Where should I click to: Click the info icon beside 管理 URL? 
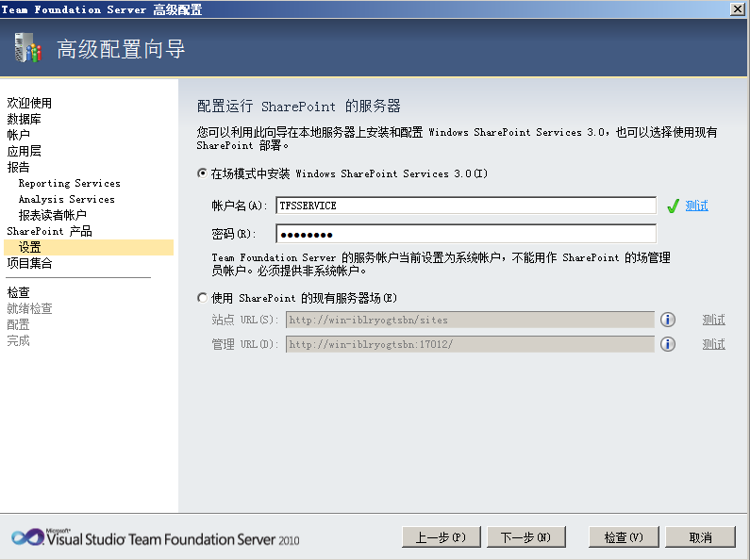668,344
